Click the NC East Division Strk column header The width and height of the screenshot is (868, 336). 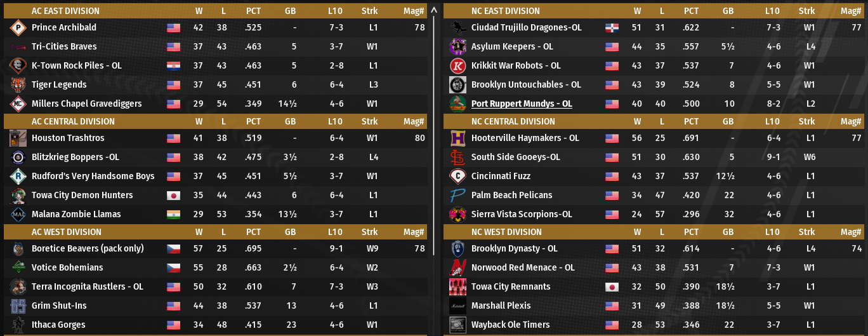tap(807, 11)
